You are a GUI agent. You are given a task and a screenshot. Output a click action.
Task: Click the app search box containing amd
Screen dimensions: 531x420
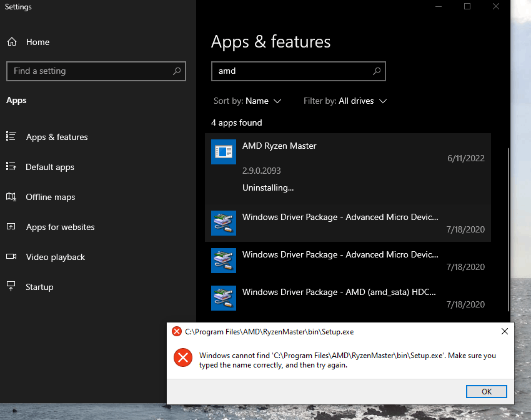click(299, 71)
